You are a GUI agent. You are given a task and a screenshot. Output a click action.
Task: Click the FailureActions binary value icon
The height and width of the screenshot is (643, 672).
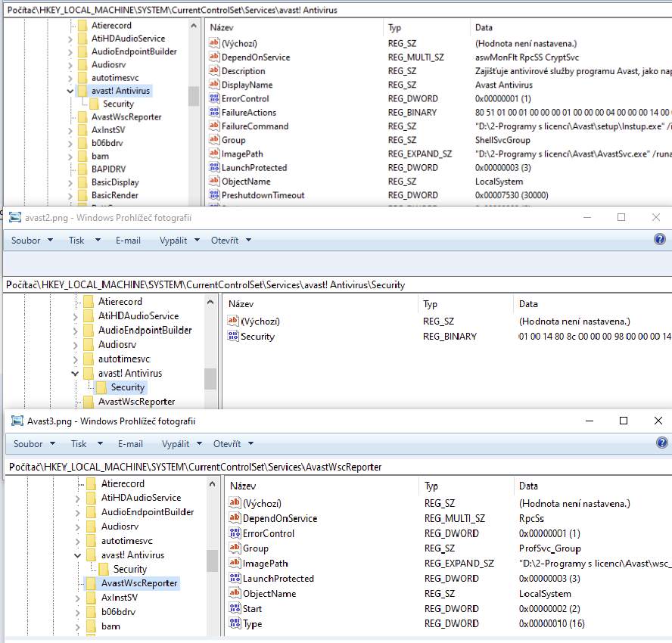pos(213,113)
